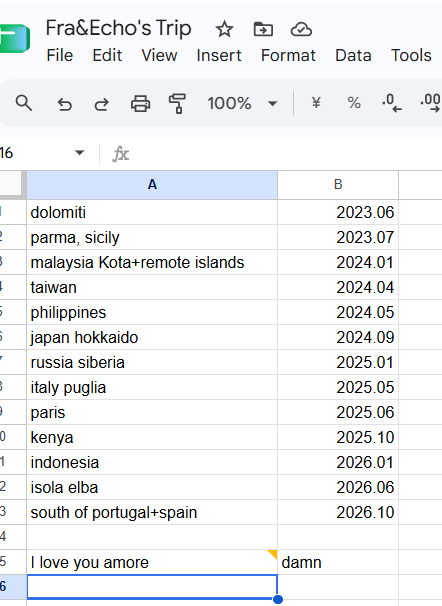Image resolution: width=442 pixels, height=606 pixels.
Task: Select the 'isola elba' cell
Action: point(152,487)
